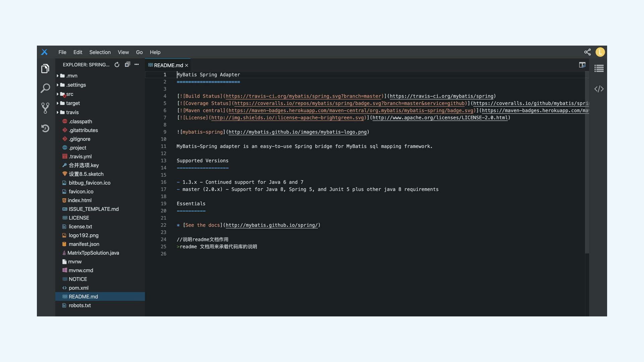The image size is (644, 362).
Task: Open the Explorer files icon in sidebar
Action: [45, 68]
